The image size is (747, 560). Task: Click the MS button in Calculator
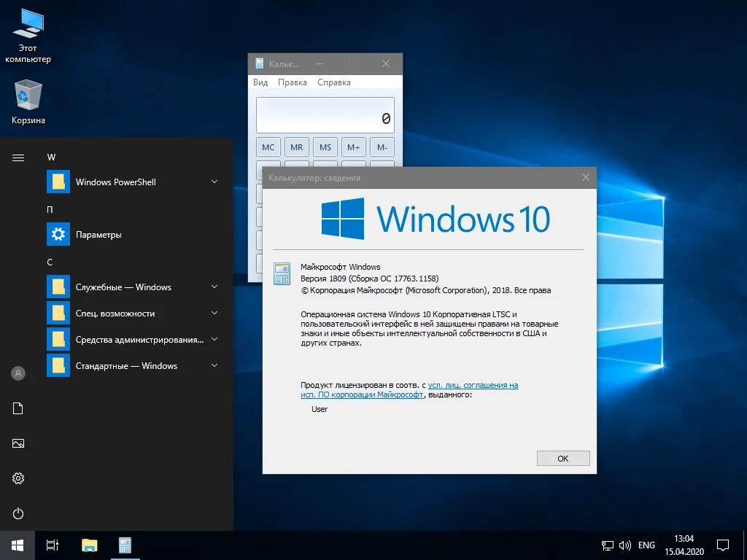(325, 147)
